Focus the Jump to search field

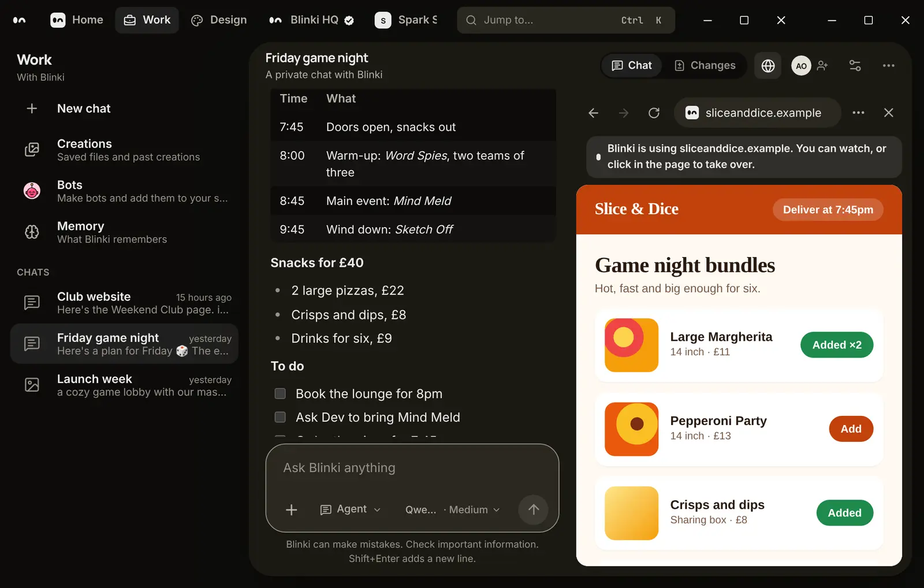[566, 20]
